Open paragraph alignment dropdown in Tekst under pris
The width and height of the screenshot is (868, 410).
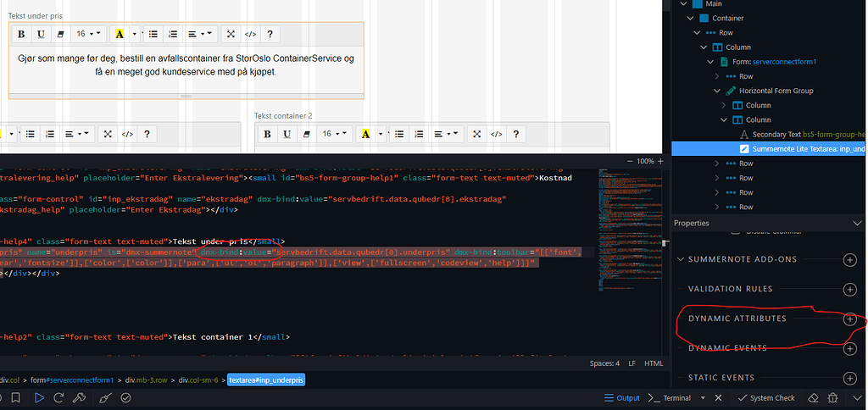pyautogui.click(x=200, y=34)
